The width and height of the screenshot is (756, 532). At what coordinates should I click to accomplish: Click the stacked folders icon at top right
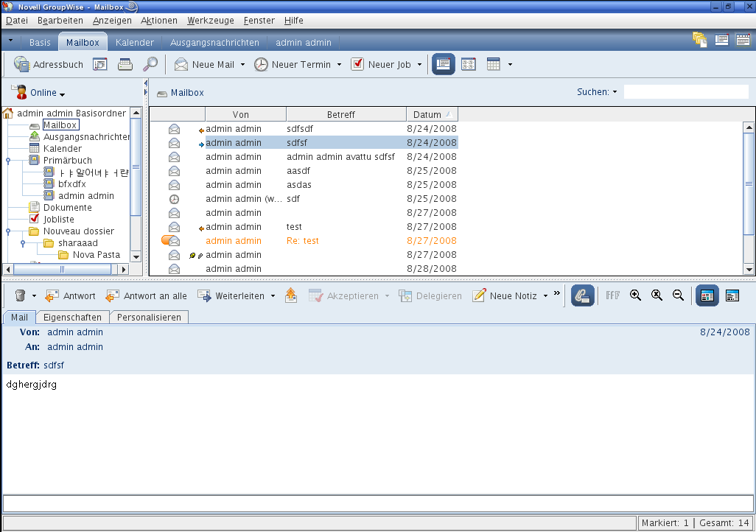[x=699, y=40]
